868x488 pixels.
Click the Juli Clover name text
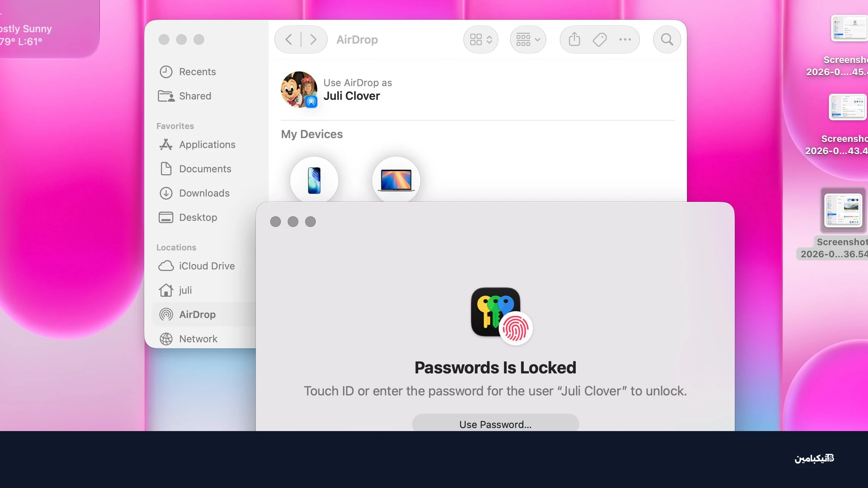tap(351, 96)
